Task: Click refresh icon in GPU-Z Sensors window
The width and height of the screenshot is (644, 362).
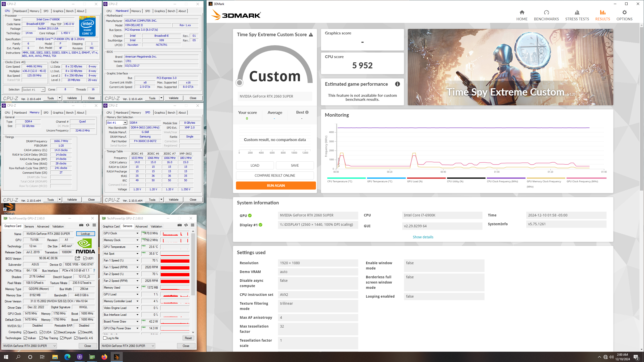Action: tap(186, 225)
